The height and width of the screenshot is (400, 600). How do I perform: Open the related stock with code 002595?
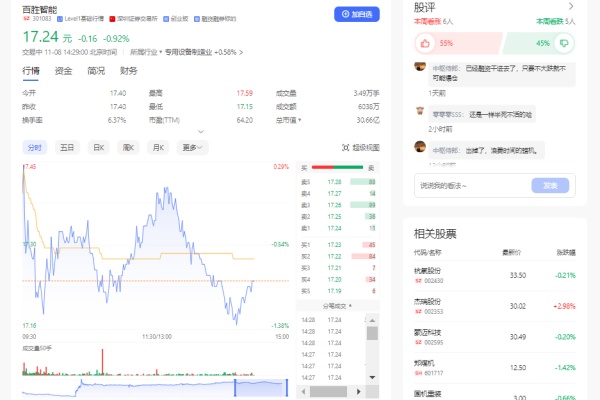(x=494, y=337)
